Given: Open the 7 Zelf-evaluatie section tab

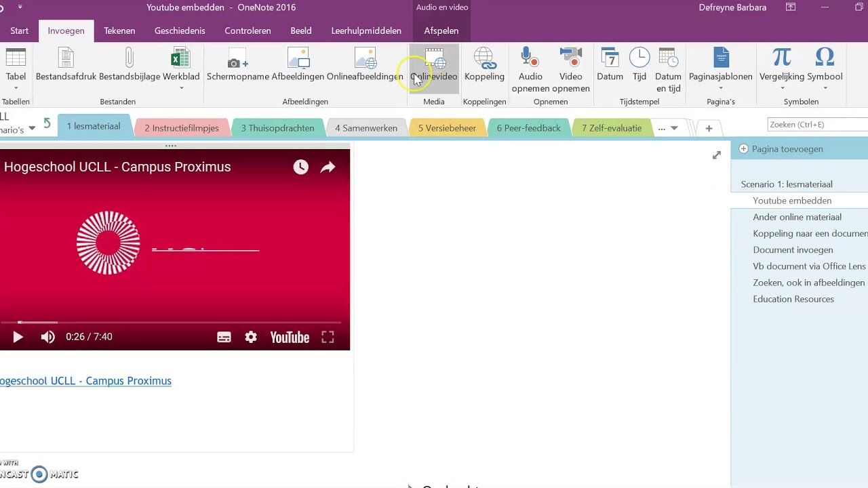Looking at the screenshot, I should [612, 128].
